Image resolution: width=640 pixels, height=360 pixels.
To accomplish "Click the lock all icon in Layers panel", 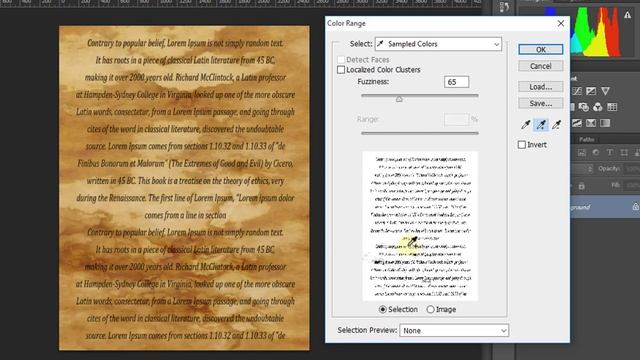I will point(582,186).
